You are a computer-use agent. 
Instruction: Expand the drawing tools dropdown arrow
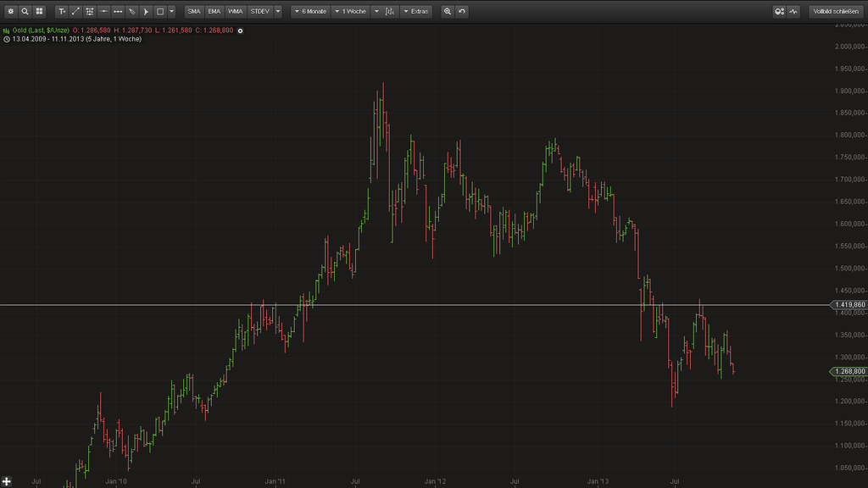click(x=171, y=11)
